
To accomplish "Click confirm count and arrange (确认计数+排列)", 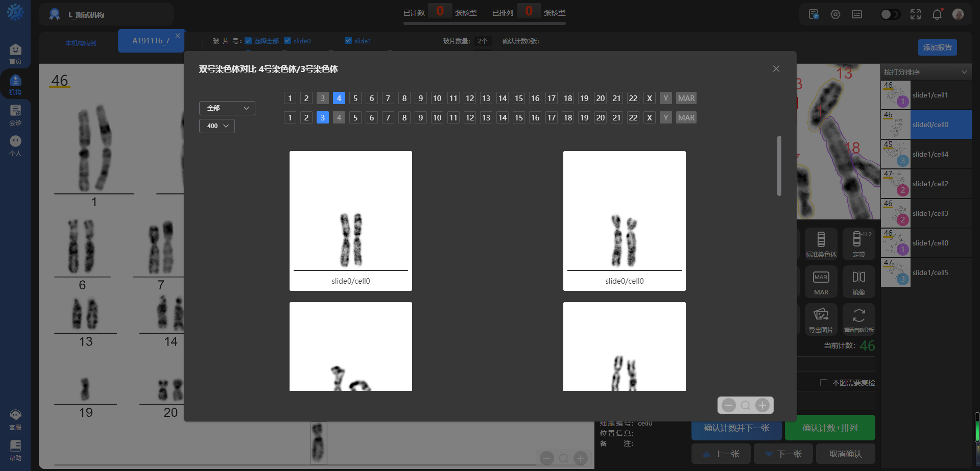I will 829,428.
